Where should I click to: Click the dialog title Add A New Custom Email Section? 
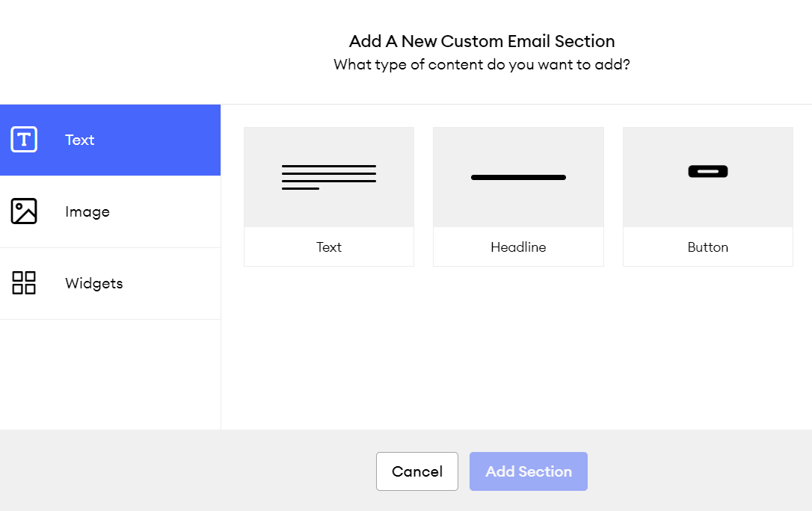(481, 41)
